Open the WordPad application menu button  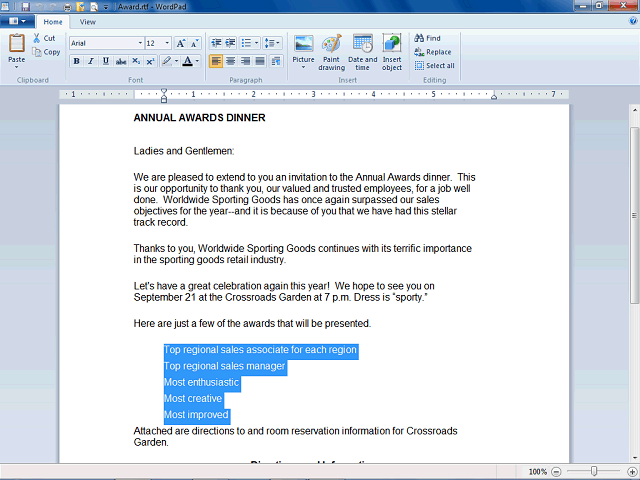[x=17, y=21]
